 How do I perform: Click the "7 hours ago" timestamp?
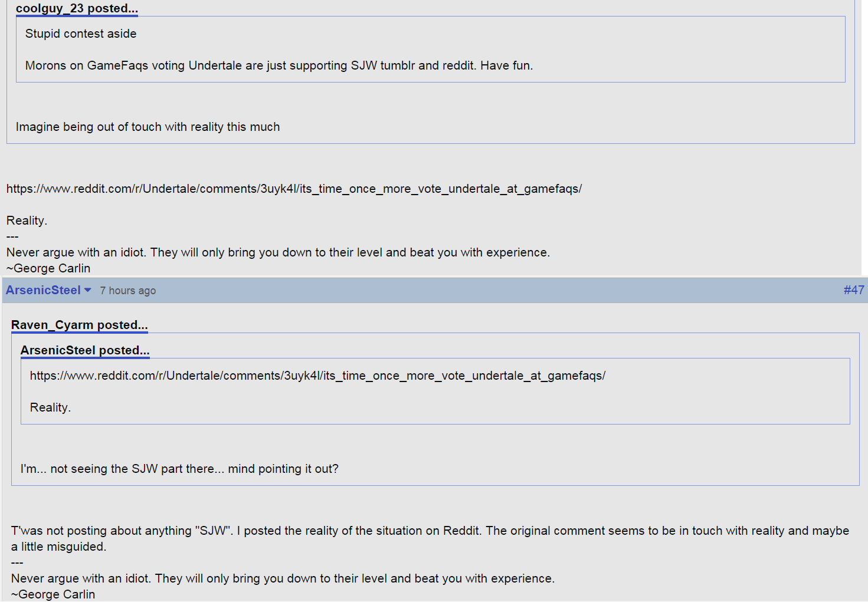[x=127, y=291]
